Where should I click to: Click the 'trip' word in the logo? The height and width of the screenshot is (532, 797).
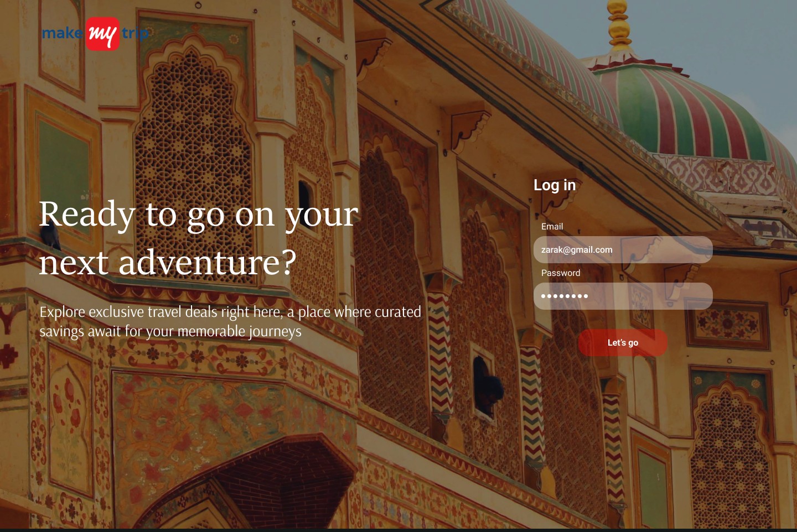[x=136, y=34]
